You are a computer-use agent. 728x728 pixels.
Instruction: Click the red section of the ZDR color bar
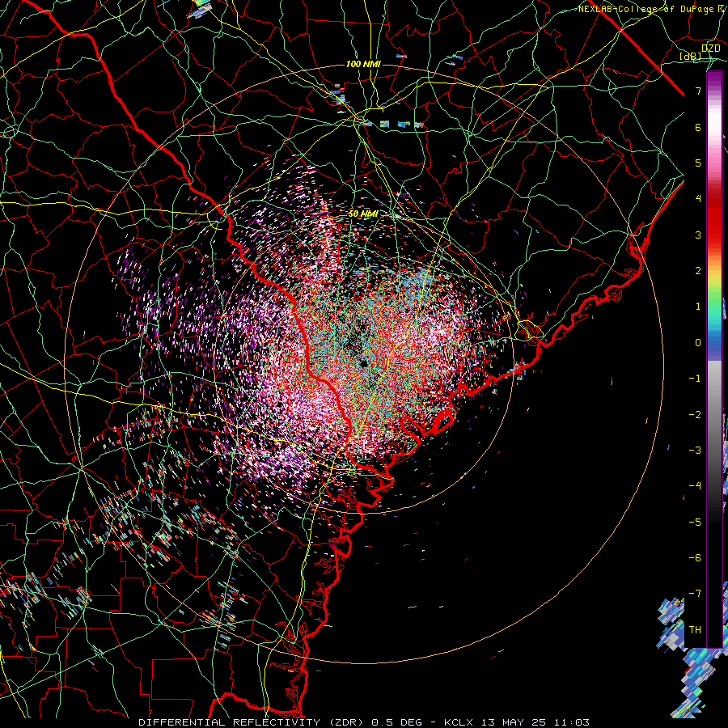coord(714,218)
